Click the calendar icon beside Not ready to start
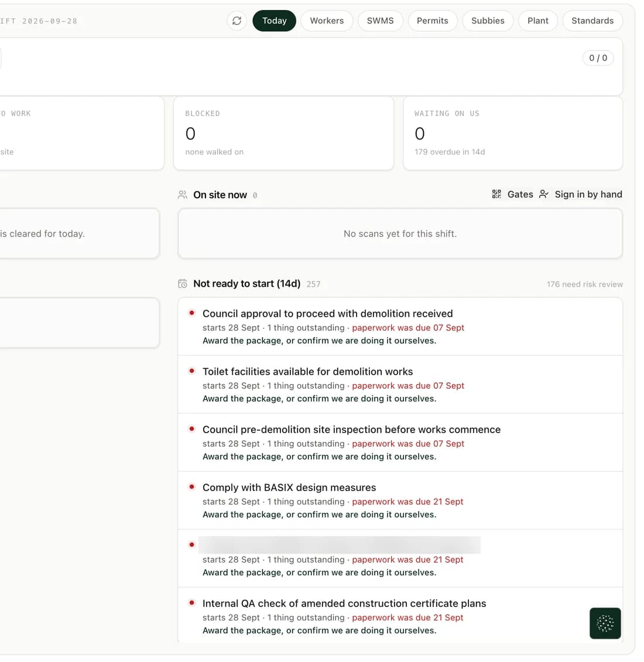 pos(183,284)
